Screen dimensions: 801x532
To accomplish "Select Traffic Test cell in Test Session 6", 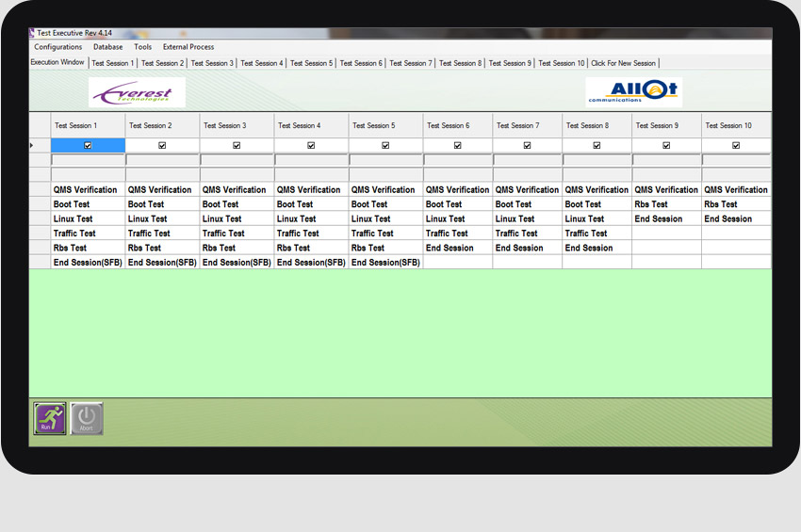I will tap(457, 234).
